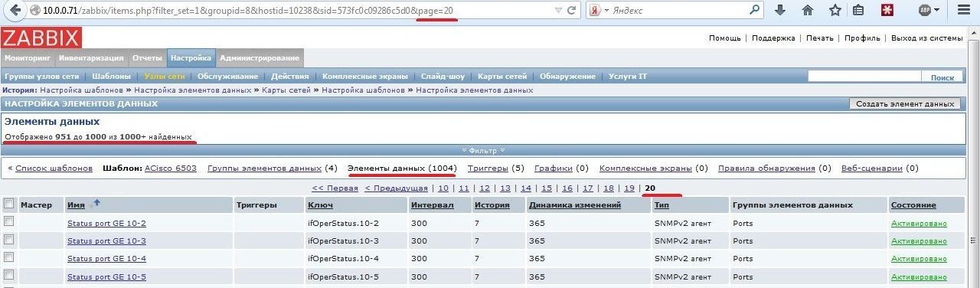Image resolution: width=980 pixels, height=288 pixels.
Task: Bookmark this page with the star icon
Action: (835, 11)
